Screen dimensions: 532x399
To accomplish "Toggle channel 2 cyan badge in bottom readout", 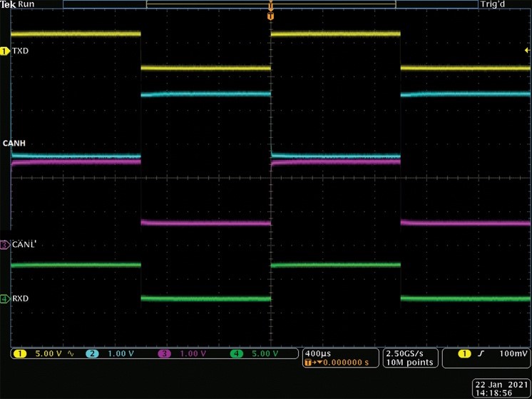I will pyautogui.click(x=92, y=354).
